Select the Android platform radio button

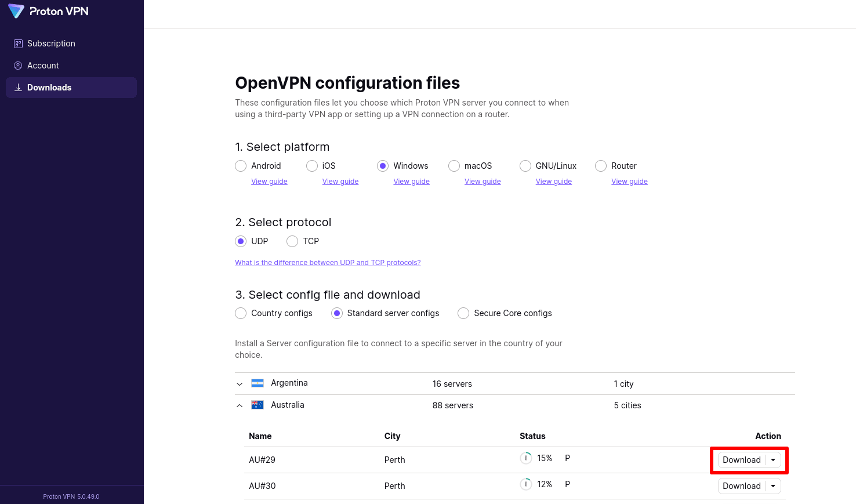pyautogui.click(x=241, y=166)
